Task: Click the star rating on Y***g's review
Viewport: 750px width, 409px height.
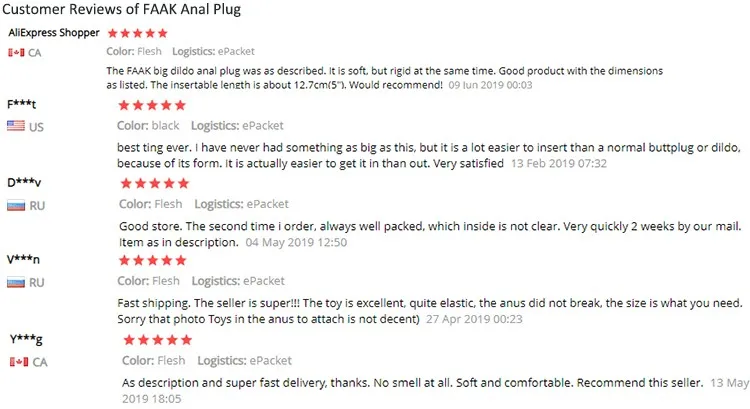Action: pos(156,340)
